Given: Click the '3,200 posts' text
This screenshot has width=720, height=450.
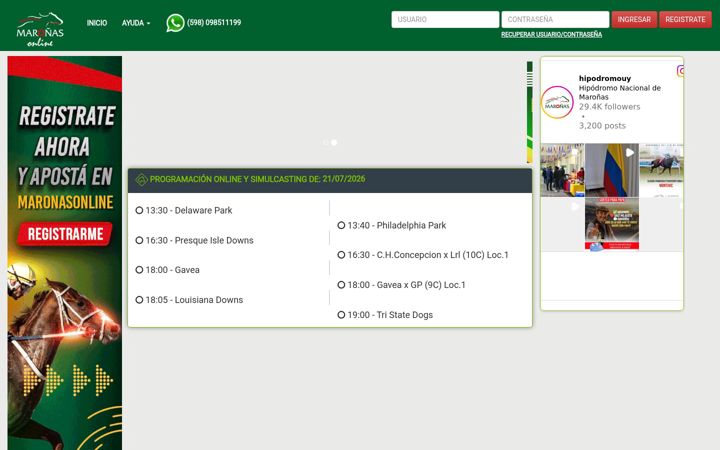Looking at the screenshot, I should pos(602,125).
